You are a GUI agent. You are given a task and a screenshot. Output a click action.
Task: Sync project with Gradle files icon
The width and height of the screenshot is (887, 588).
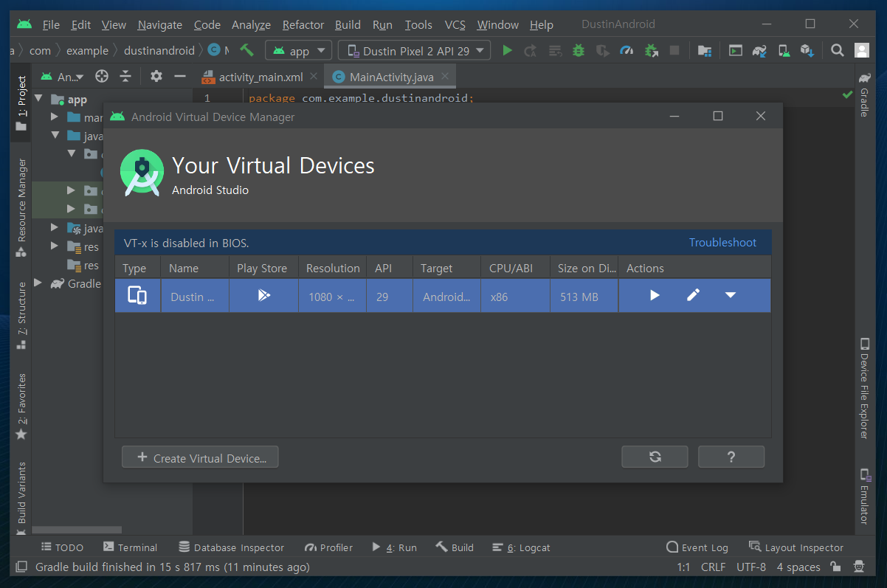(x=759, y=51)
